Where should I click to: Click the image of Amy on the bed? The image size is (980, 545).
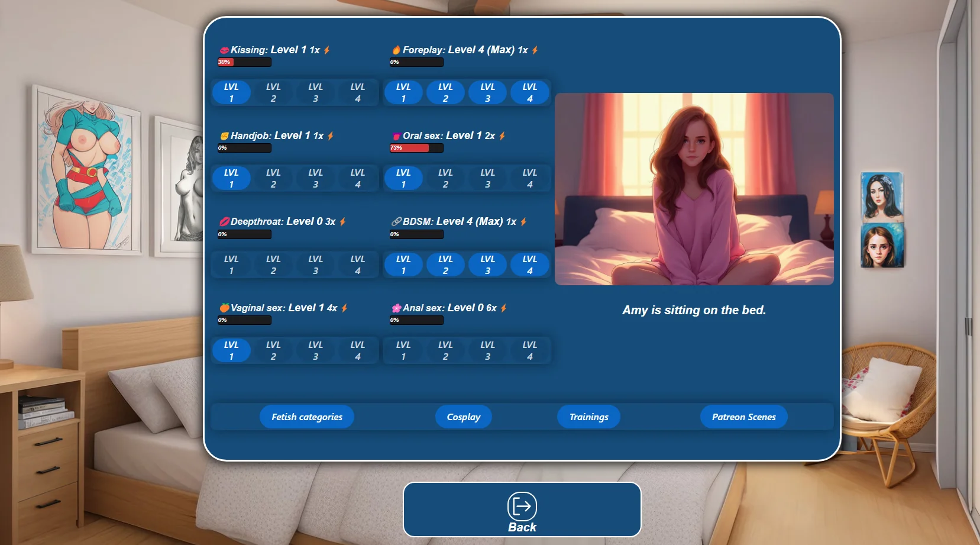[694, 189]
